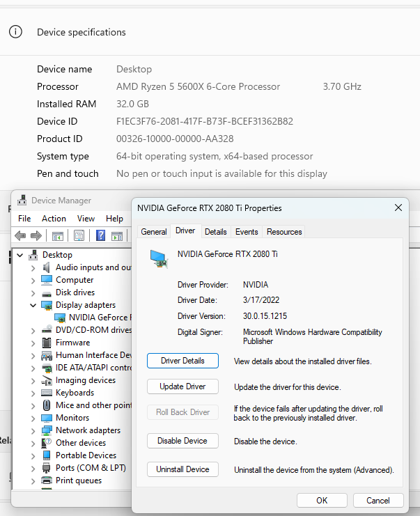This screenshot has height=516, width=420.
Task: Click the Product ID value 00326-10000-00000-AA328
Action: pos(175,139)
